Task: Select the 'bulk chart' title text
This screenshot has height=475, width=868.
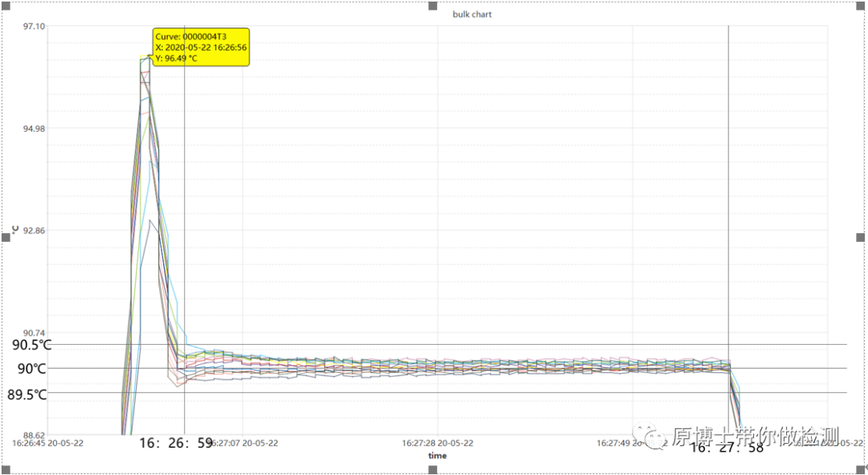Action: [x=472, y=14]
